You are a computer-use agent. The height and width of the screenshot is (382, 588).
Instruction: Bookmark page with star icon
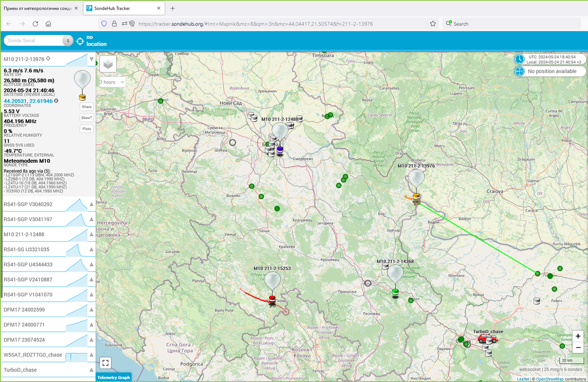433,23
